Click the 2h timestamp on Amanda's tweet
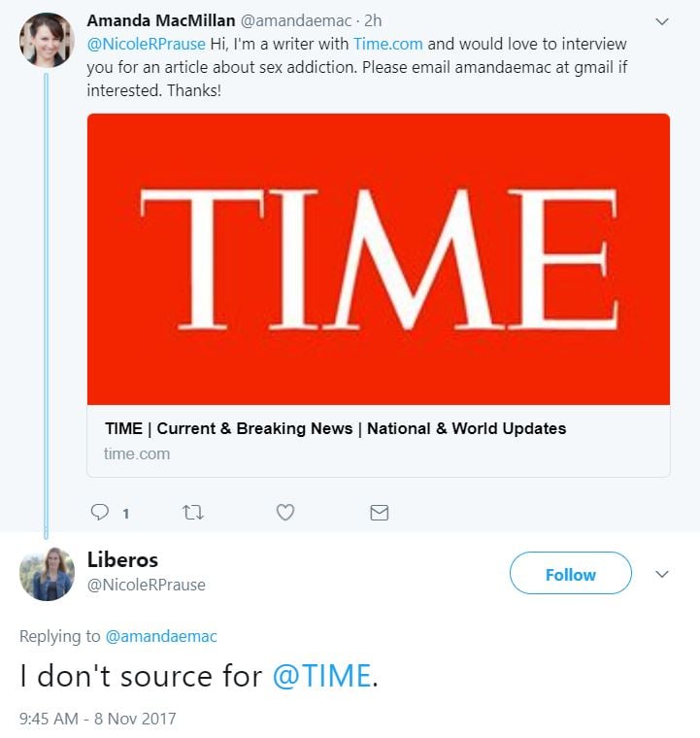The height and width of the screenshot is (738, 700). [x=374, y=20]
